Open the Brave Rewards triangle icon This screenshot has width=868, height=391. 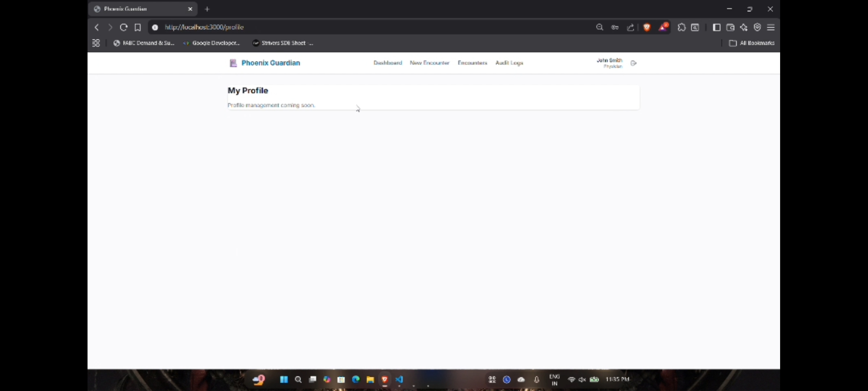point(663,27)
